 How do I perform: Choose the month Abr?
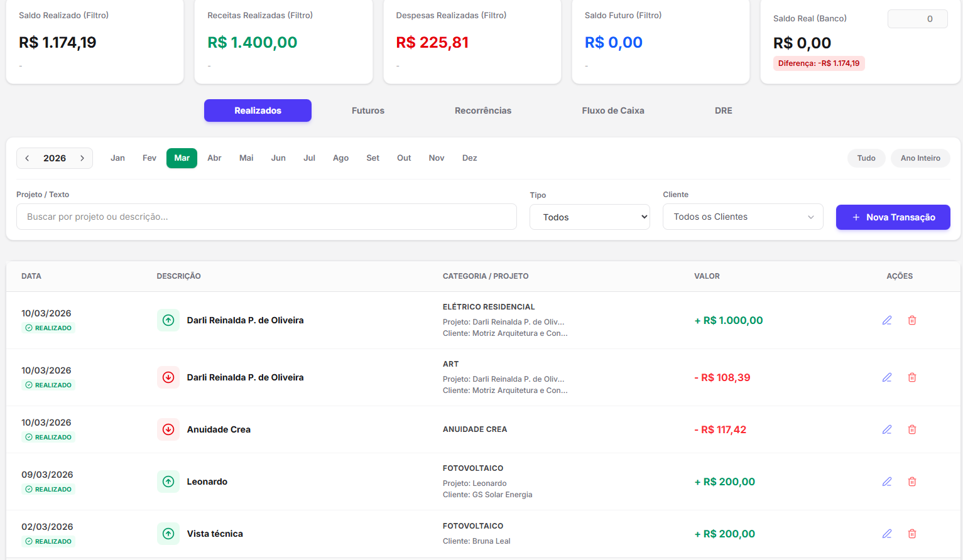coord(214,158)
